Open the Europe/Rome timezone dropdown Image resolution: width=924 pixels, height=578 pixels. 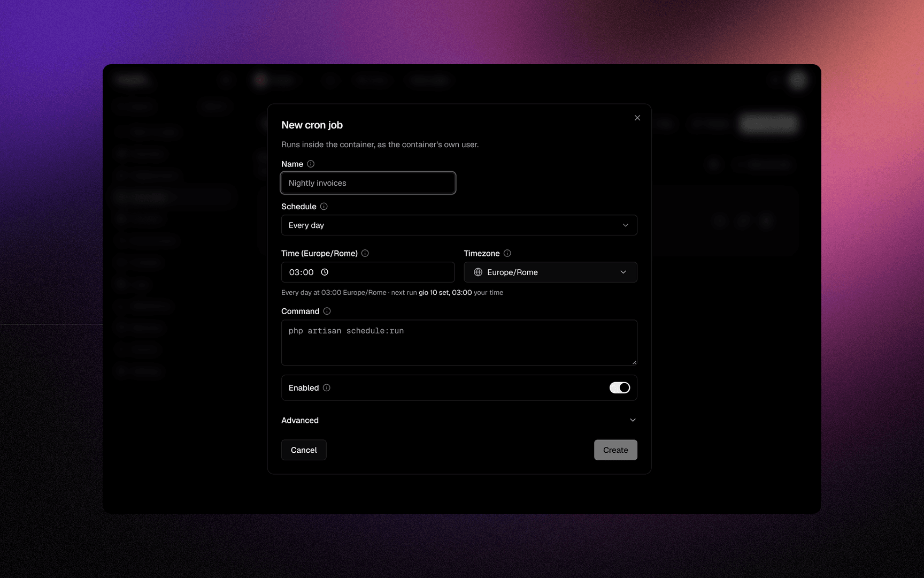point(550,272)
